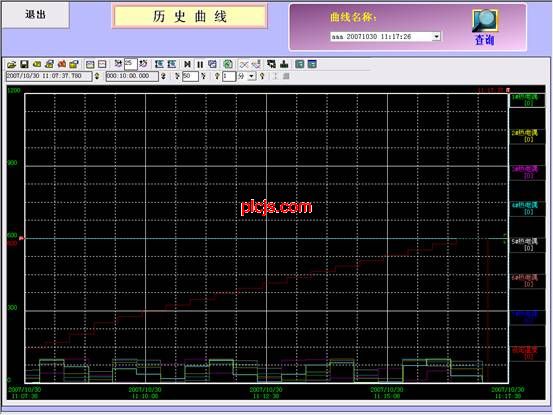This screenshot has width=553, height=415.
Task: Click the magnifier 查询 search icon
Action: 485,20
